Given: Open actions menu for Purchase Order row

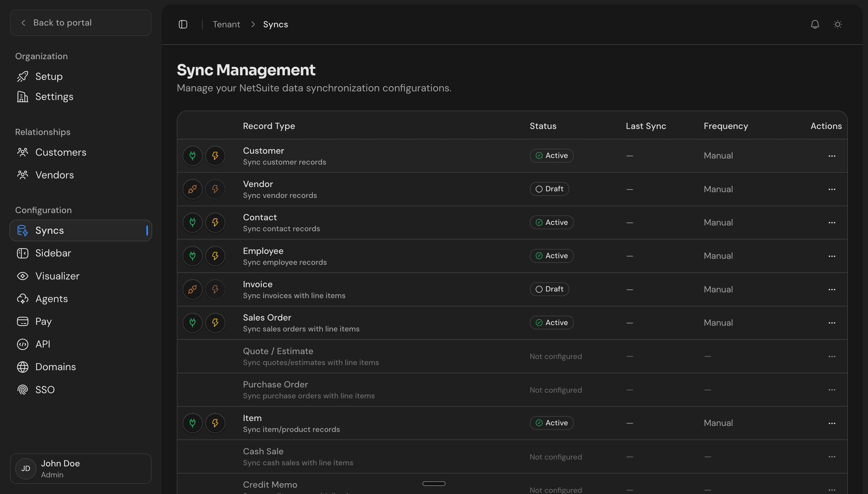Looking at the screenshot, I should pyautogui.click(x=832, y=390).
